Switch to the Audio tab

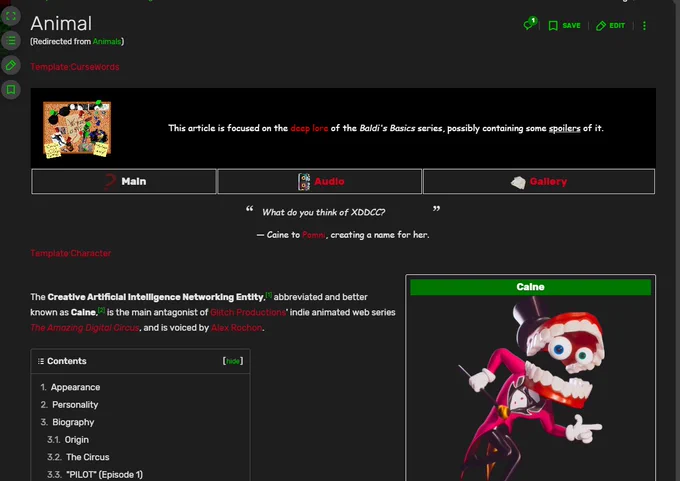tap(320, 181)
